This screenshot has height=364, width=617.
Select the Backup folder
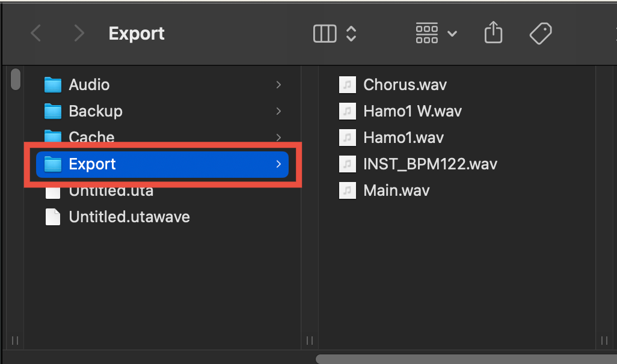click(163, 111)
